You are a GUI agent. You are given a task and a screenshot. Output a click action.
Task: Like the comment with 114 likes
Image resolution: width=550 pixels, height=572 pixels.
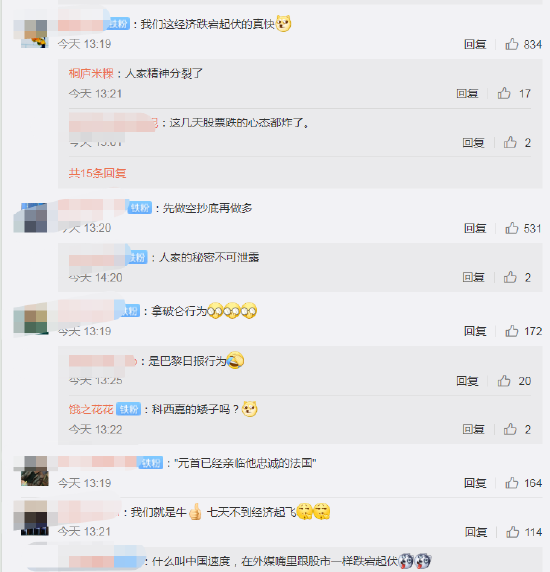(512, 532)
